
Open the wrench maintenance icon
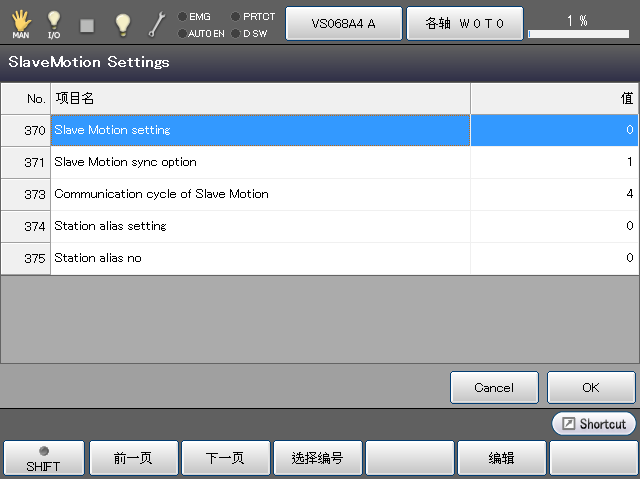click(x=156, y=23)
